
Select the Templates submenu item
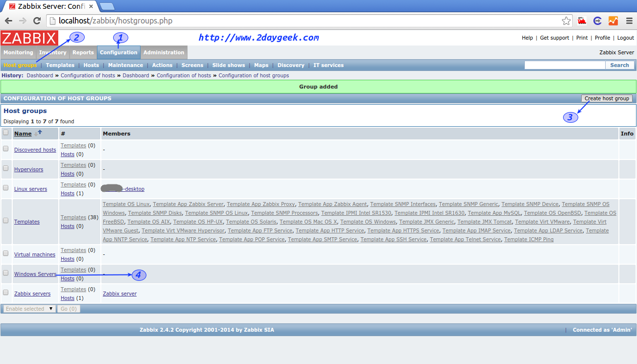point(60,65)
